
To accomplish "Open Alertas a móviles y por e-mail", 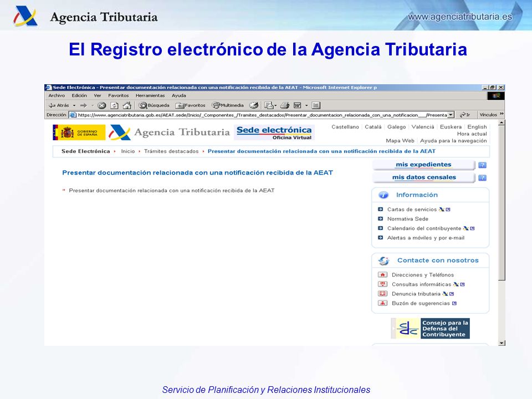I will pyautogui.click(x=426, y=238).
